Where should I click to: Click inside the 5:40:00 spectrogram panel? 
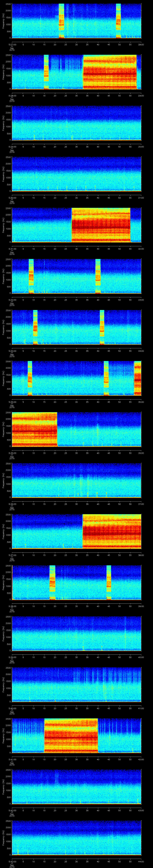point(76,684)
